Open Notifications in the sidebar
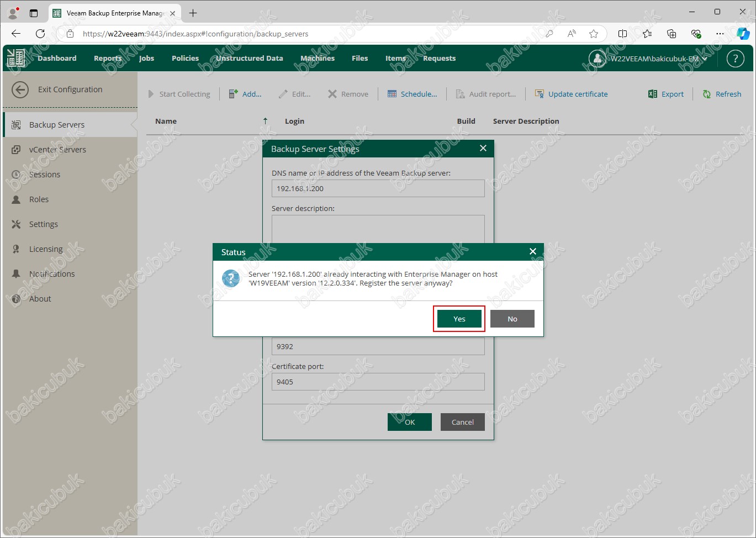 coord(70,274)
